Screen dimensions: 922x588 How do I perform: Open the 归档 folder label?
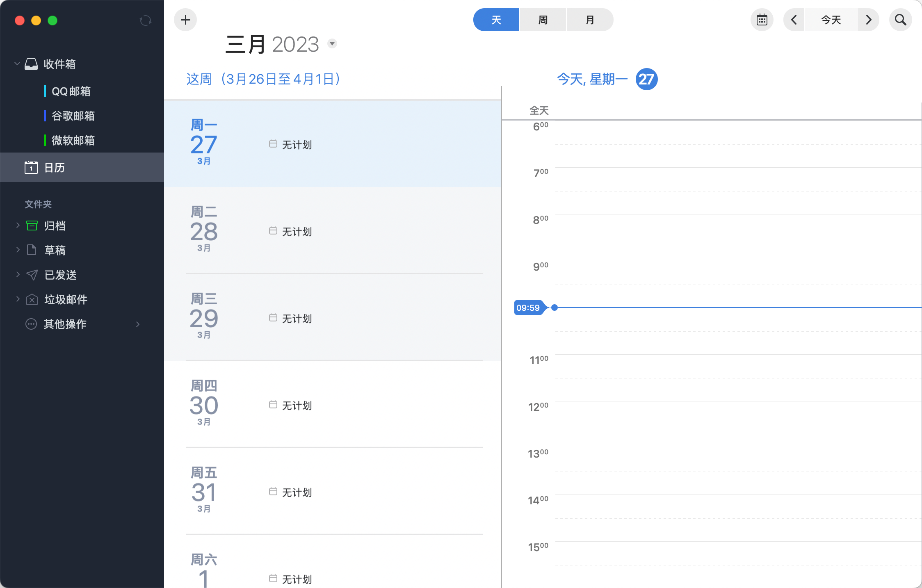[x=55, y=226]
